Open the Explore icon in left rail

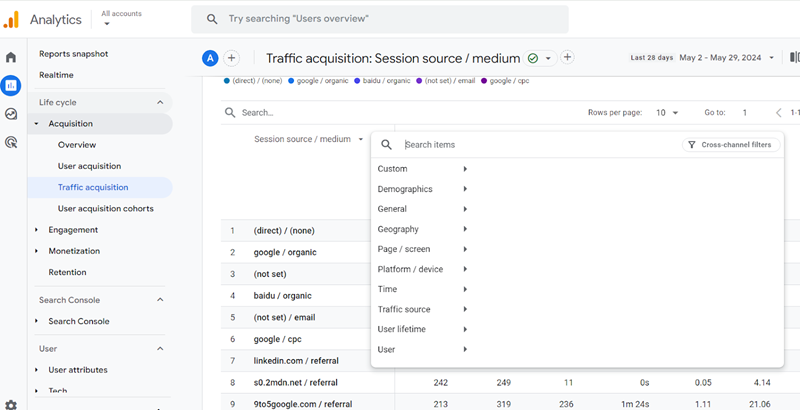(11, 114)
